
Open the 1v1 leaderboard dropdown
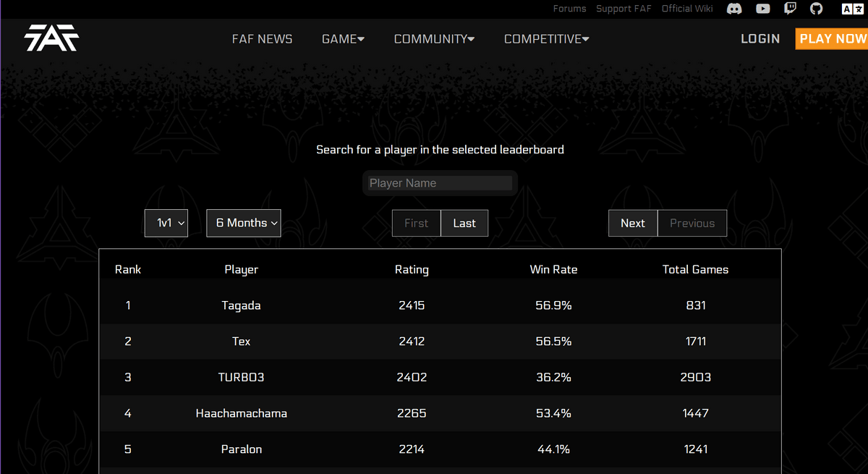click(x=166, y=223)
